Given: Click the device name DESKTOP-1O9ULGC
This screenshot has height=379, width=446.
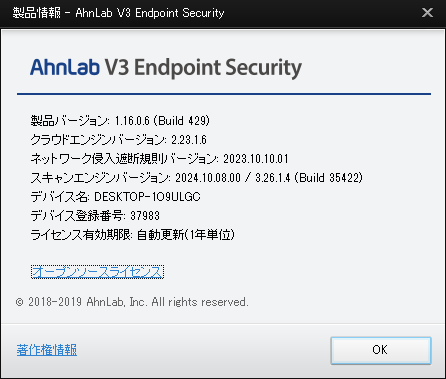Looking at the screenshot, I should click(147, 197).
